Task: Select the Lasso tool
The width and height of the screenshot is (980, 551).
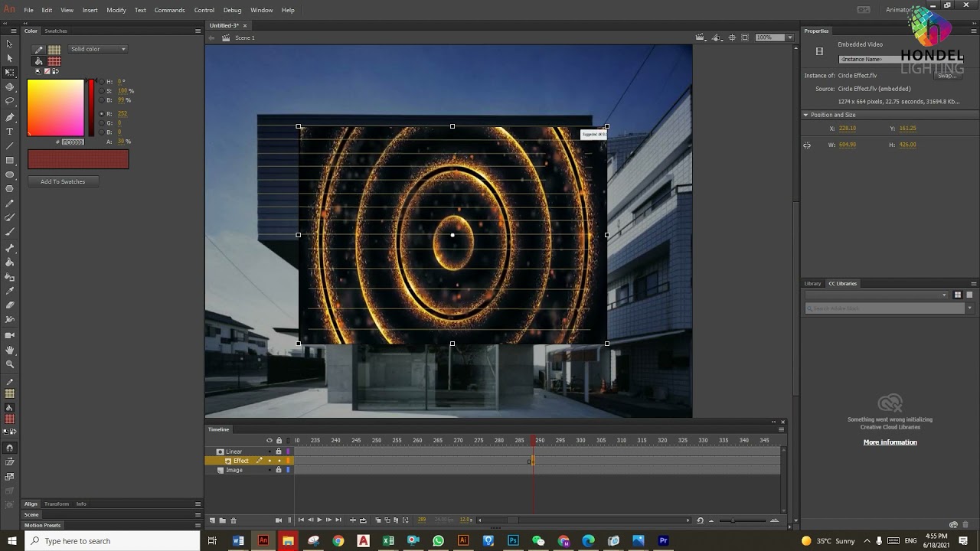Action: [10, 101]
